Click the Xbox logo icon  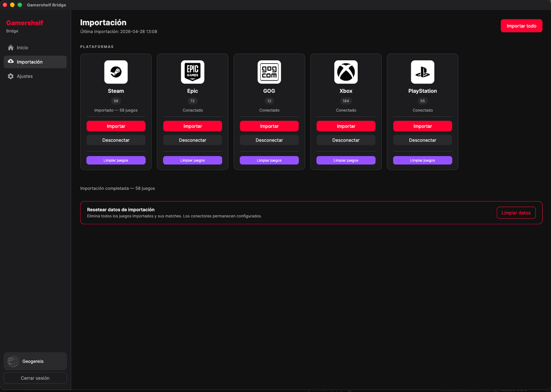[x=346, y=72]
